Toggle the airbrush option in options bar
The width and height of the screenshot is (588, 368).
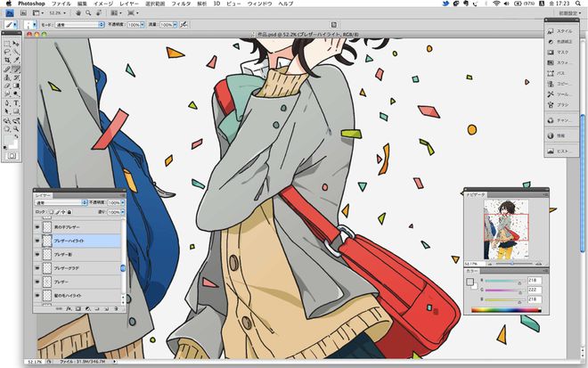184,24
